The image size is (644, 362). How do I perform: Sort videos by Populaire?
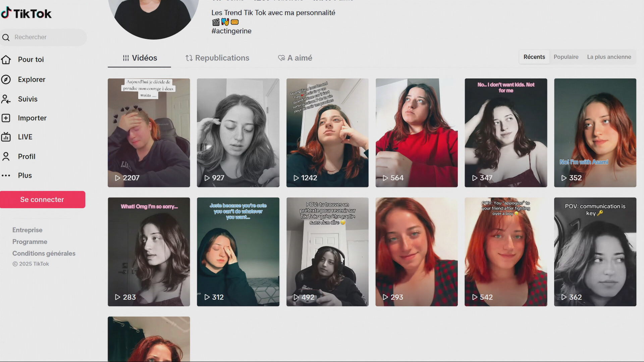(566, 57)
